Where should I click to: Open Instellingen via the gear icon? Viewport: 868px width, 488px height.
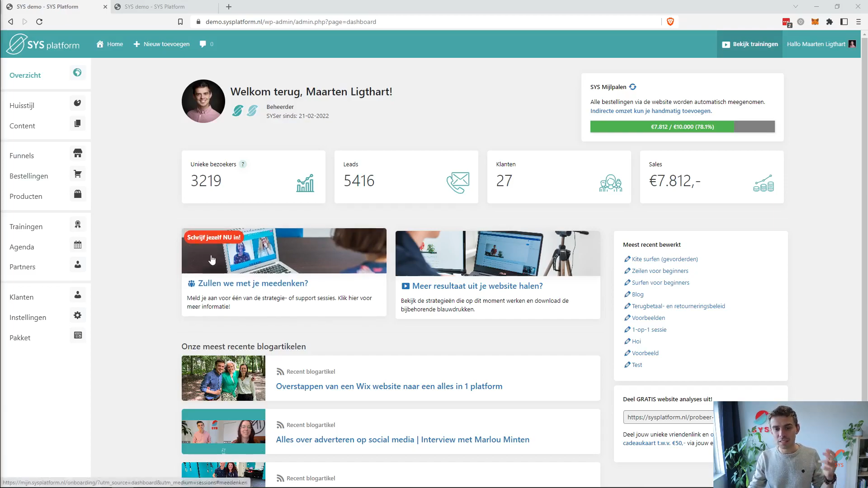point(77,315)
